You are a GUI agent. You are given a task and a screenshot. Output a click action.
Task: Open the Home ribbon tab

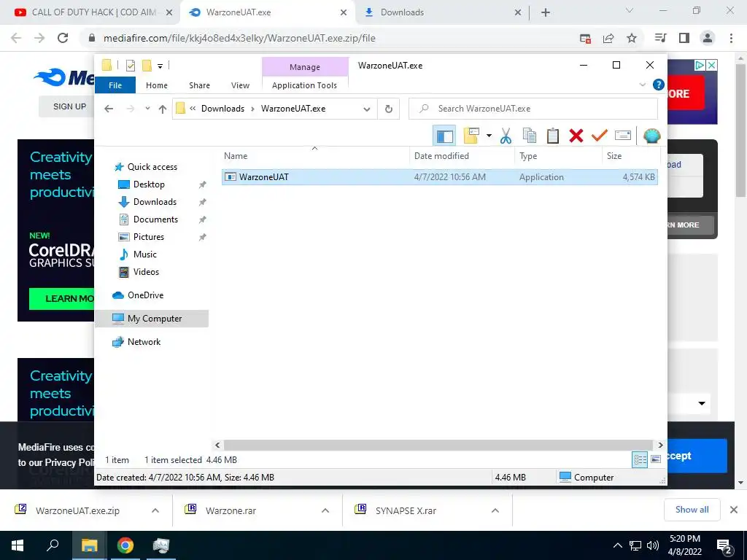[x=157, y=85]
